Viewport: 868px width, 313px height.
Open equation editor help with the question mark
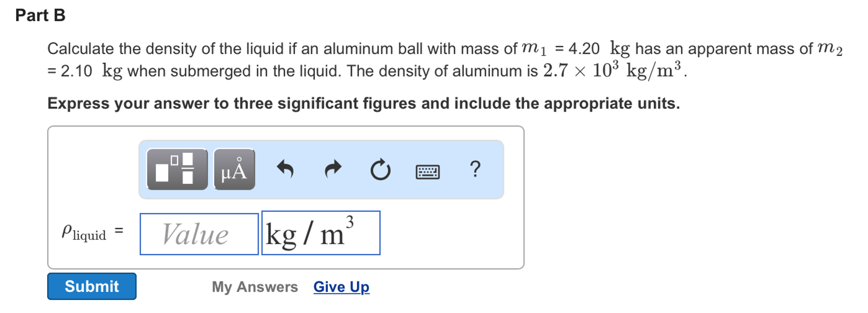(x=475, y=169)
